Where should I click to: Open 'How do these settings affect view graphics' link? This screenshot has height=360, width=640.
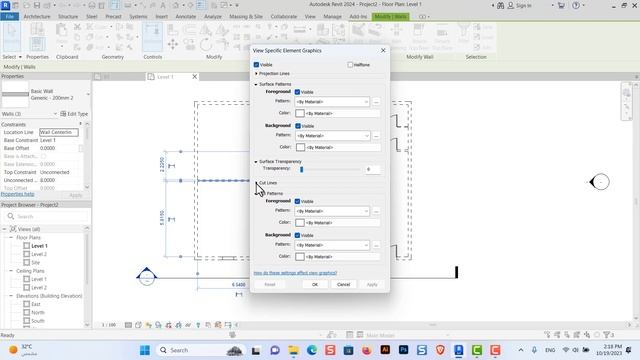click(x=295, y=273)
